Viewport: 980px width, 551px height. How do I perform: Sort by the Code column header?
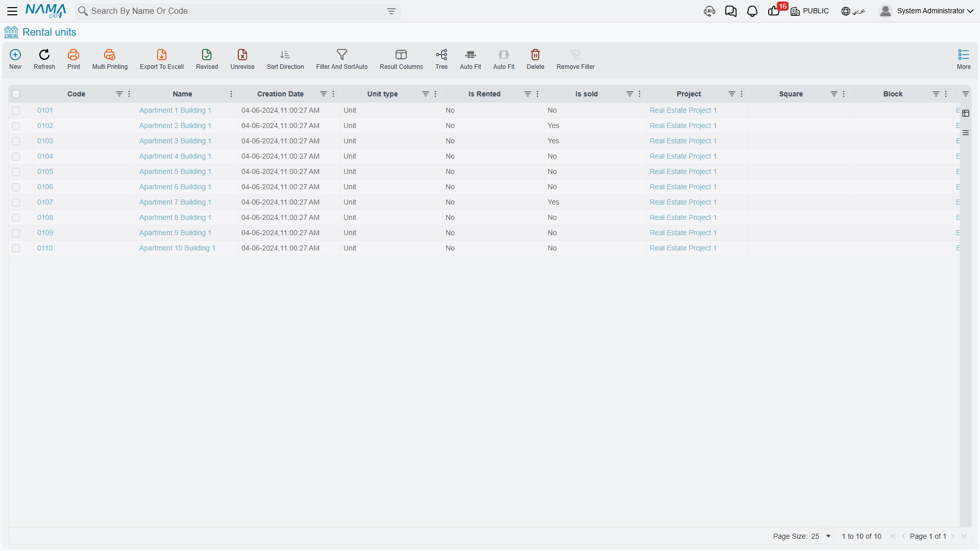(76, 94)
